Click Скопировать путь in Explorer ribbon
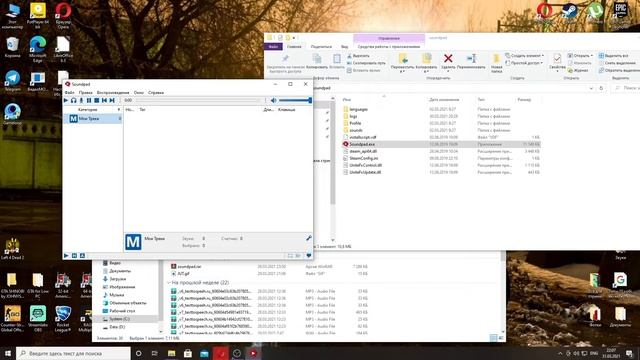 pos(366,63)
